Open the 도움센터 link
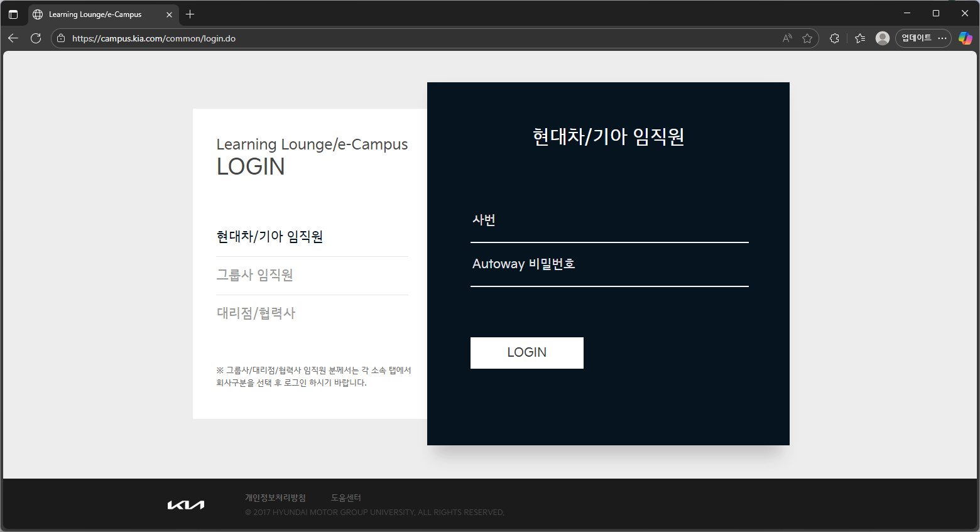This screenshot has height=532, width=980. (x=346, y=497)
